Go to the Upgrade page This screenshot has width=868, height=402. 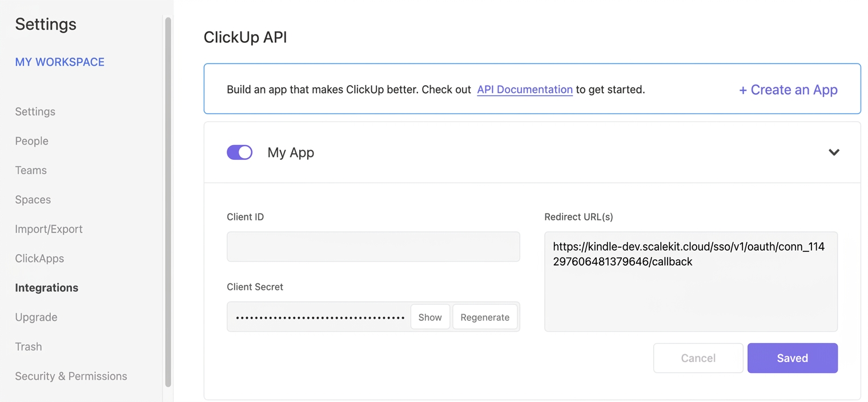click(x=36, y=317)
